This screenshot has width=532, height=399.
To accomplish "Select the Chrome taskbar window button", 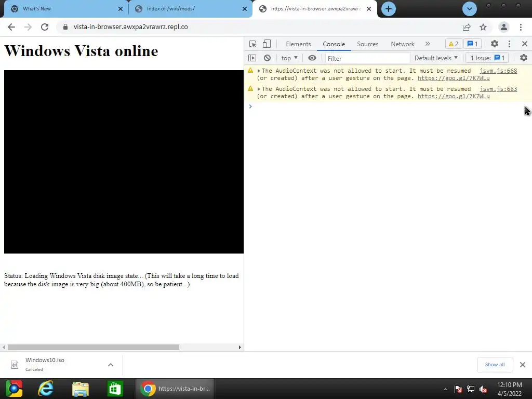I will 175,389.
